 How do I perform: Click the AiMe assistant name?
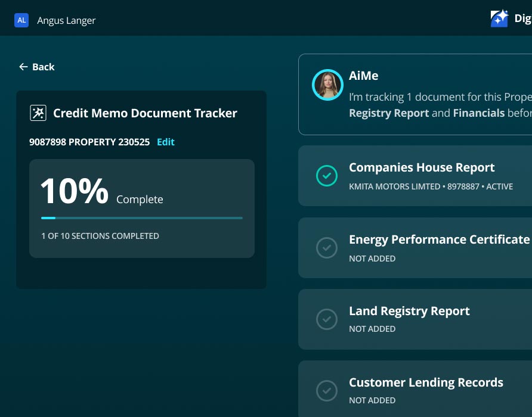click(x=364, y=76)
